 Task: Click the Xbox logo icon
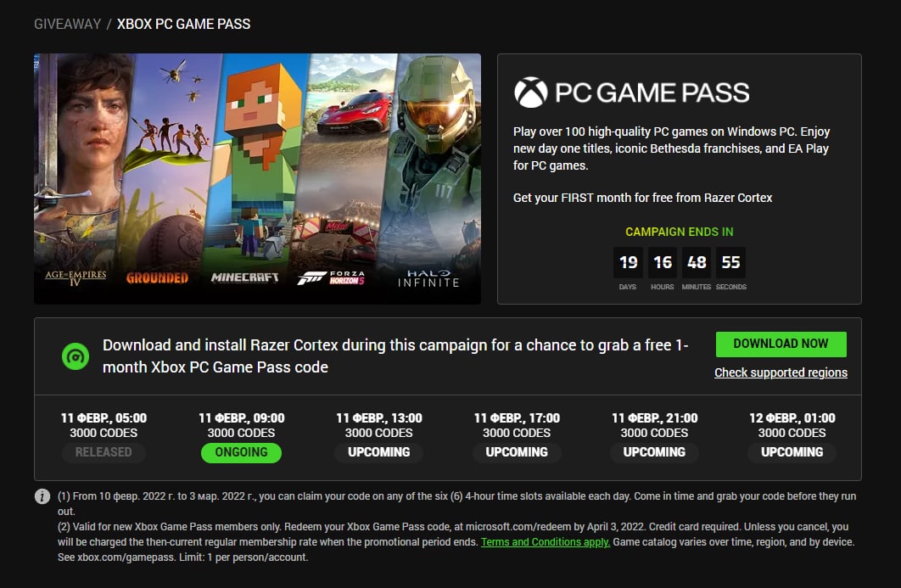(x=531, y=92)
